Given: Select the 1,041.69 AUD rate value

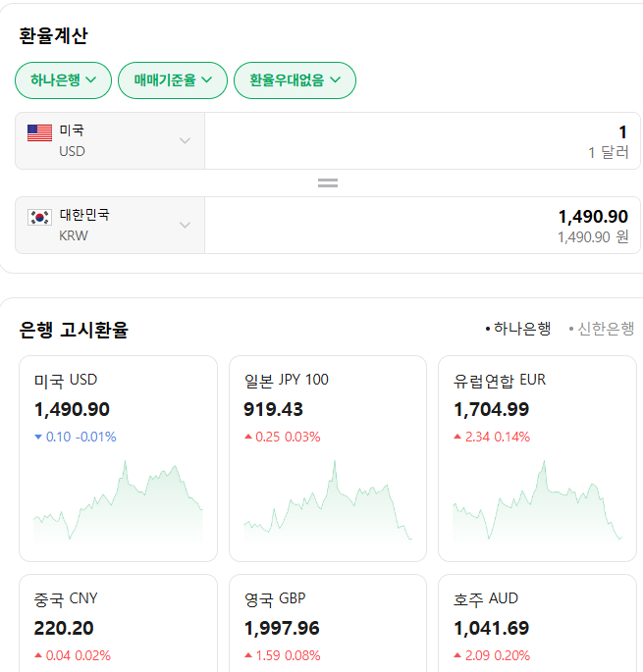Looking at the screenshot, I should 491,628.
